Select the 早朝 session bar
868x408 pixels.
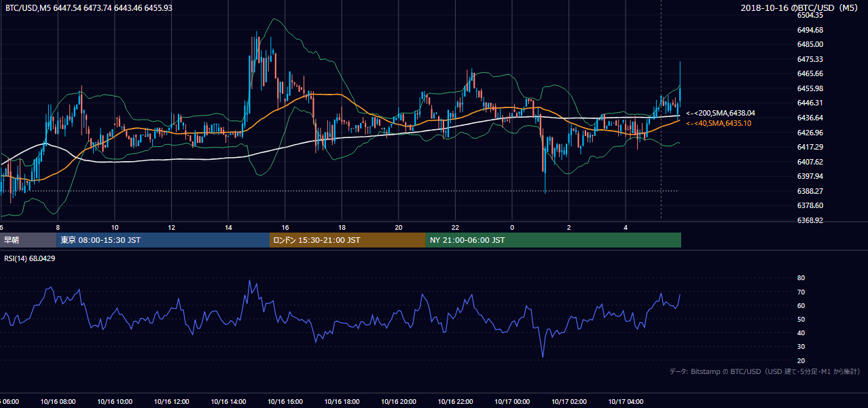click(28, 240)
